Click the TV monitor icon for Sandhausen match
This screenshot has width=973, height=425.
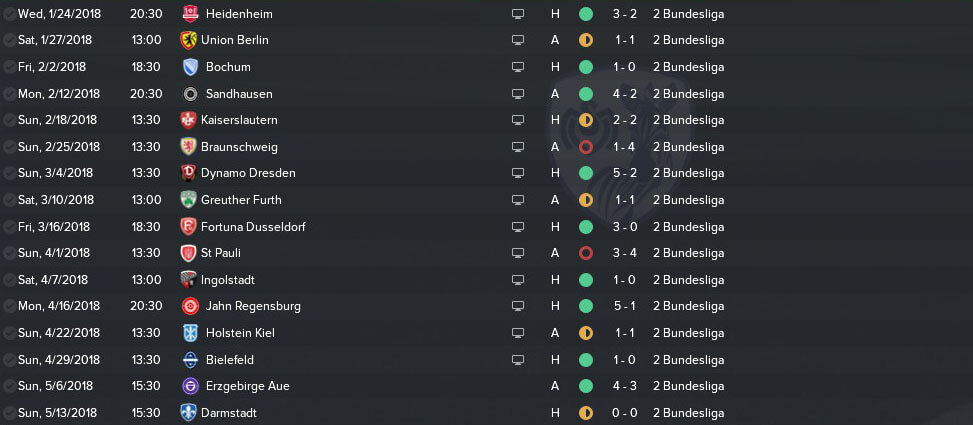pos(518,94)
